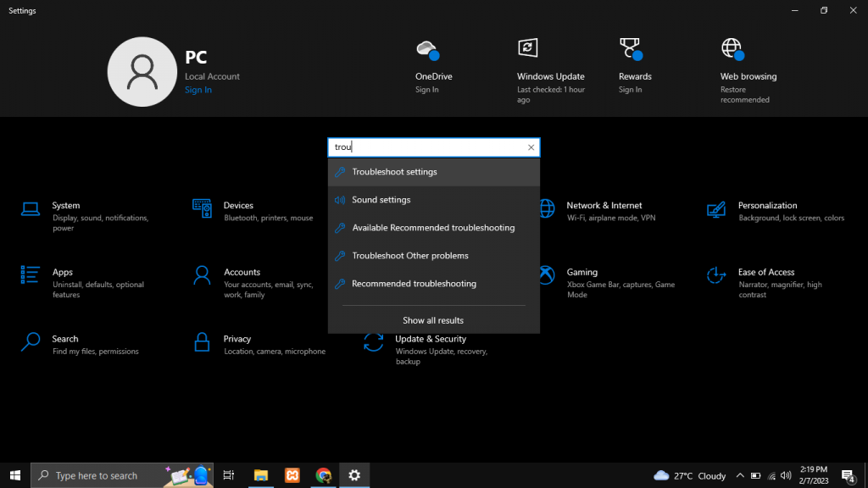Click speaker icon beside Sound settings
The width and height of the screenshot is (868, 488).
pyautogui.click(x=340, y=200)
